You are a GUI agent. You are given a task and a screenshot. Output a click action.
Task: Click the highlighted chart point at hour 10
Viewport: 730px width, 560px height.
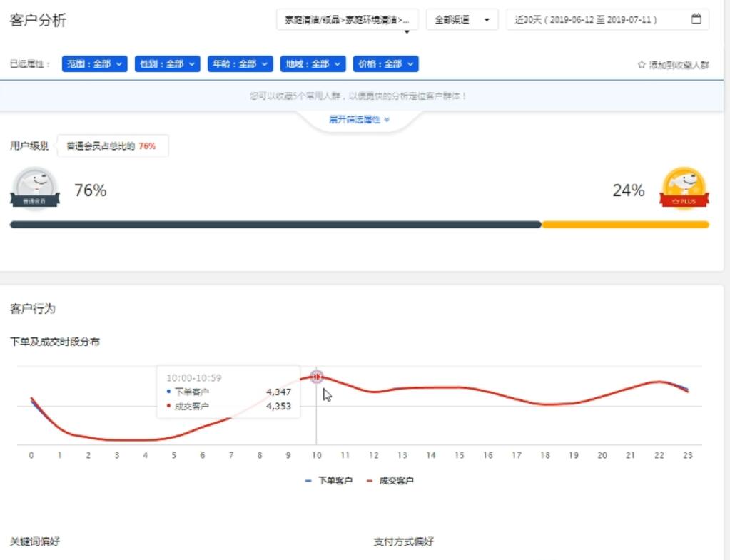pos(317,377)
